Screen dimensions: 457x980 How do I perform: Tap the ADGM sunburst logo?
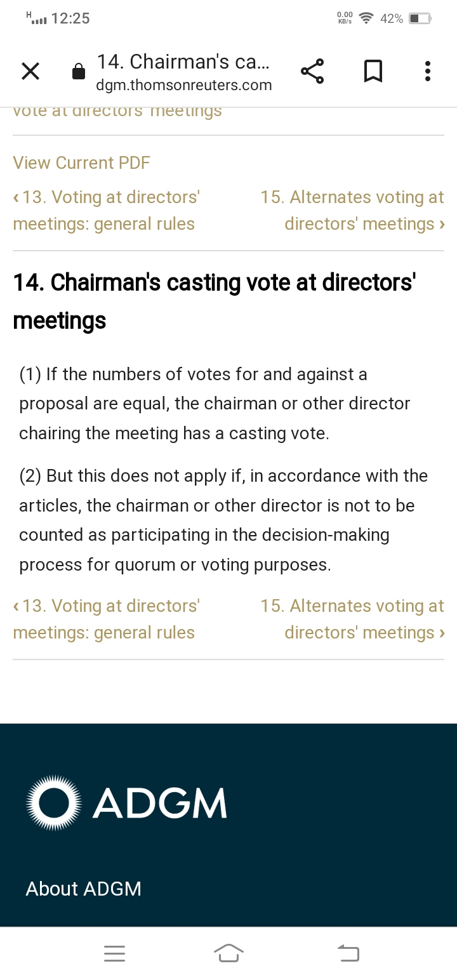55,802
